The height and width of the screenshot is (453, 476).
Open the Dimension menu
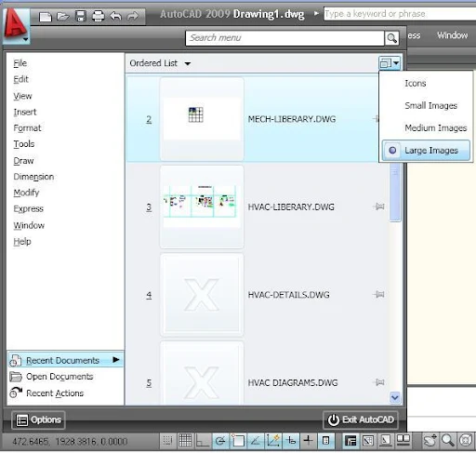(33, 177)
